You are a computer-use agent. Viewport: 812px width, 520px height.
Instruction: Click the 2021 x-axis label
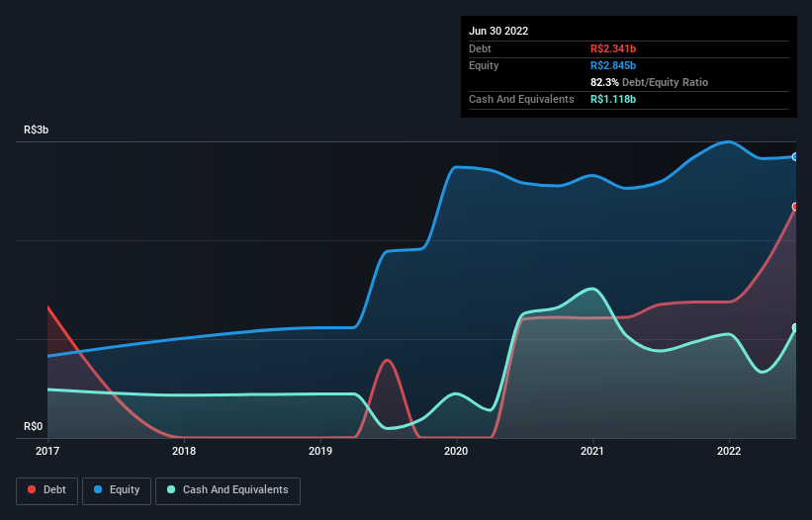pos(592,451)
